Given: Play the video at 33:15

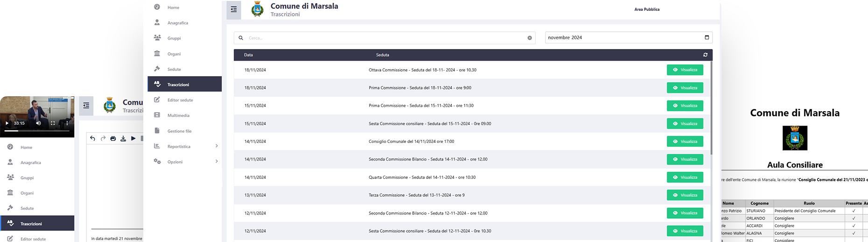Looking at the screenshot, I should coord(7,123).
